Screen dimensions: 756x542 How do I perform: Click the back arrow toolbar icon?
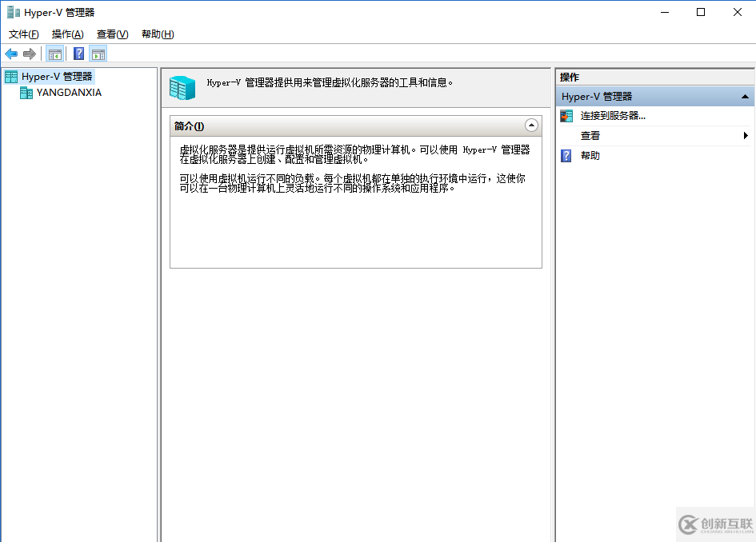pyautogui.click(x=11, y=54)
